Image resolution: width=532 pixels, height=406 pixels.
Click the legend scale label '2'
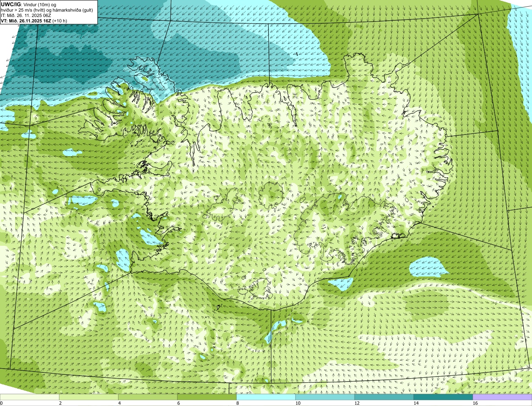(60, 403)
